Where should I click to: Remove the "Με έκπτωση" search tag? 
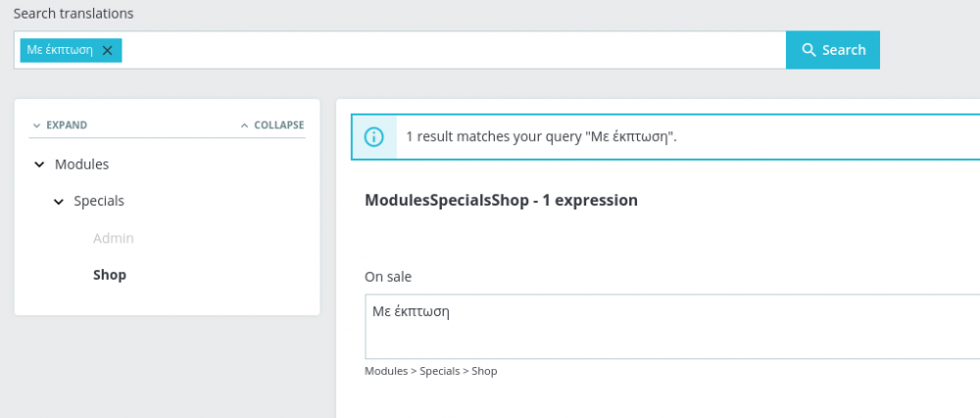point(108,50)
